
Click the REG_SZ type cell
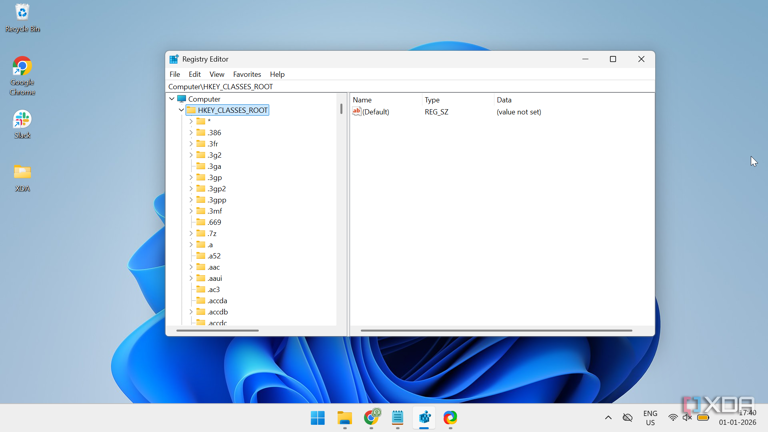pyautogui.click(x=436, y=112)
